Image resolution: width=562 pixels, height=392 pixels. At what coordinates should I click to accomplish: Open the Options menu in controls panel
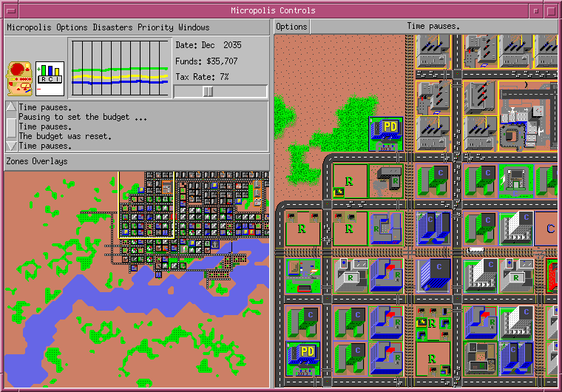72,27
